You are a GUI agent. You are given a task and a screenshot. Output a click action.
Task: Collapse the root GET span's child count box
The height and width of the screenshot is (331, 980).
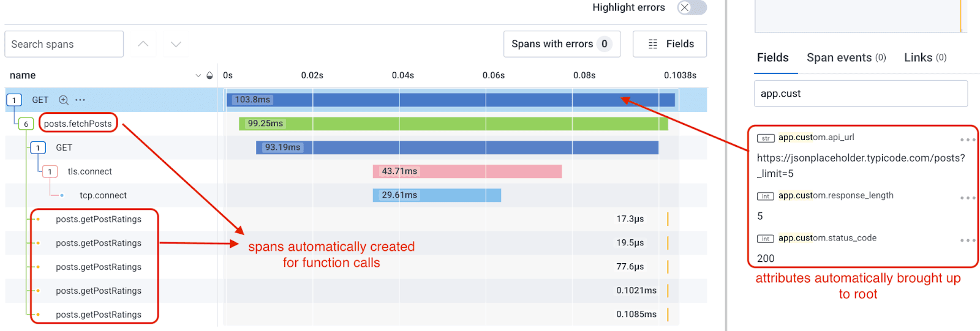pyautogui.click(x=14, y=100)
